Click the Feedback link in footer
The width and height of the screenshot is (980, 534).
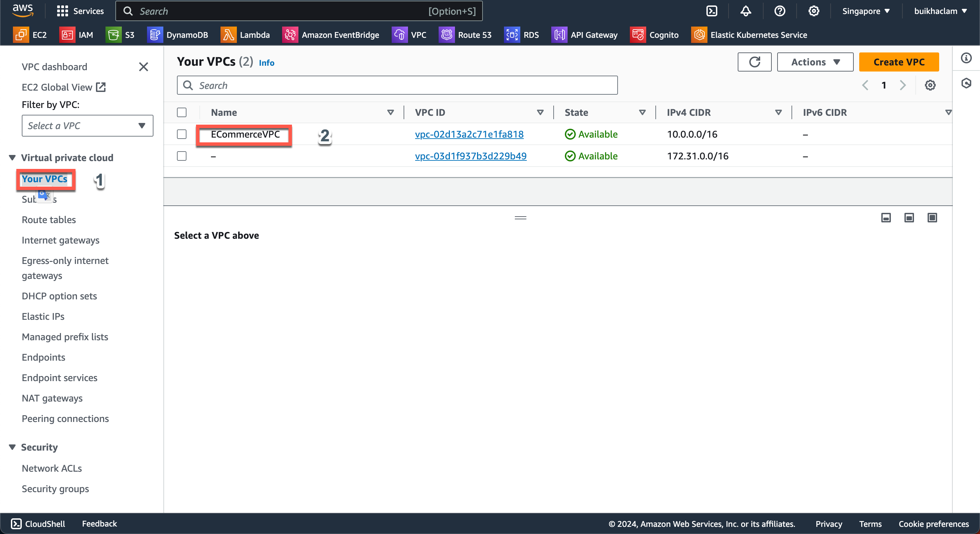click(99, 524)
